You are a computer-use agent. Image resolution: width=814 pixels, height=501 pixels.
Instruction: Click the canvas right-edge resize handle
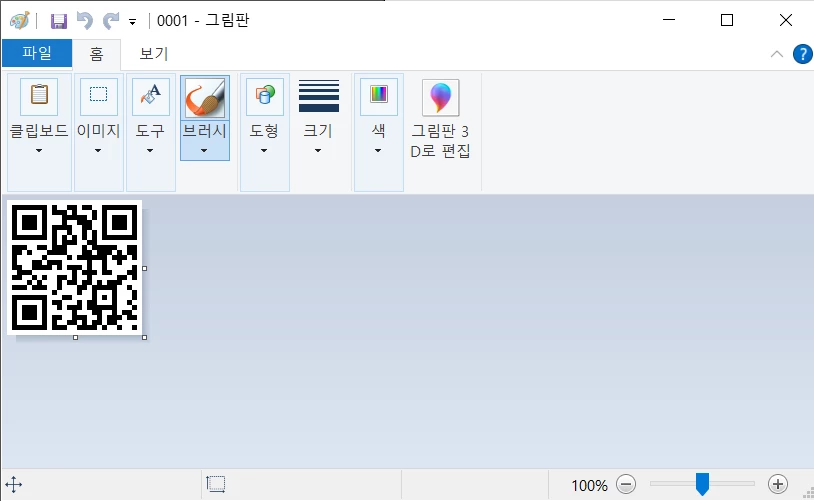click(x=145, y=268)
